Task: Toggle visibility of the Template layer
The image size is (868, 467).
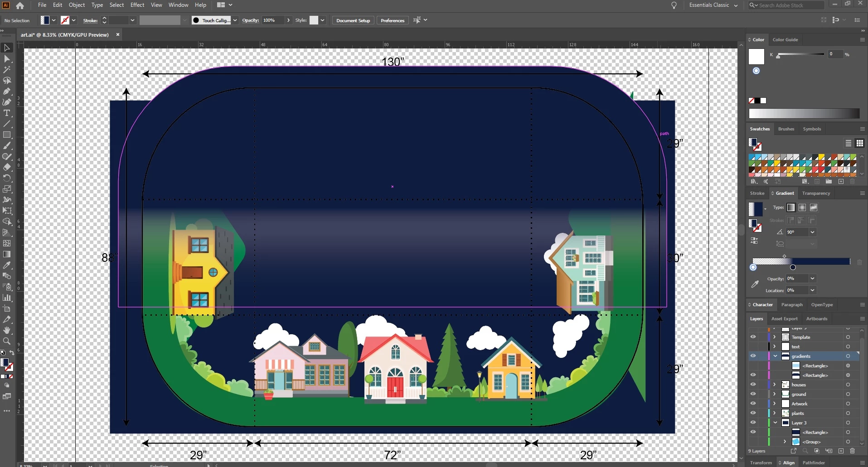Action: pyautogui.click(x=753, y=337)
